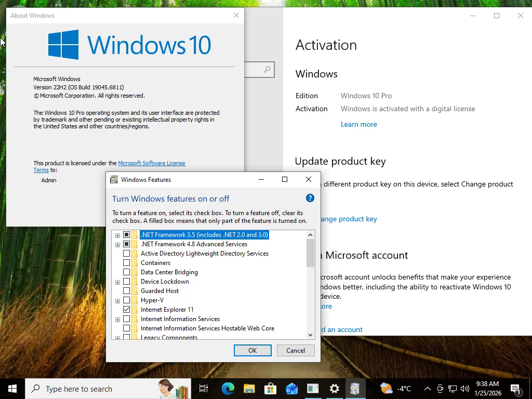Expand the .NET Framework 3.5 node

click(117, 235)
